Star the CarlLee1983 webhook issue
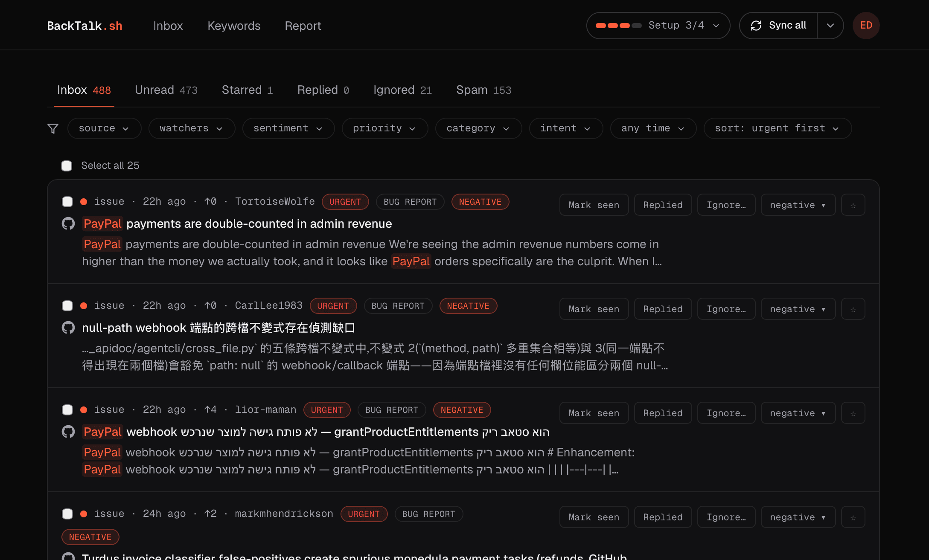 (x=853, y=309)
